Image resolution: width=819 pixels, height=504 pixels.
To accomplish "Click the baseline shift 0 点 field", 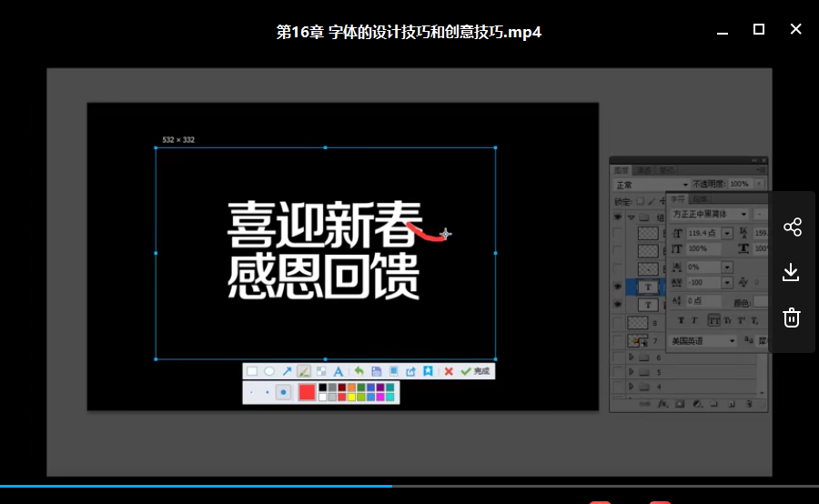I will [x=703, y=301].
